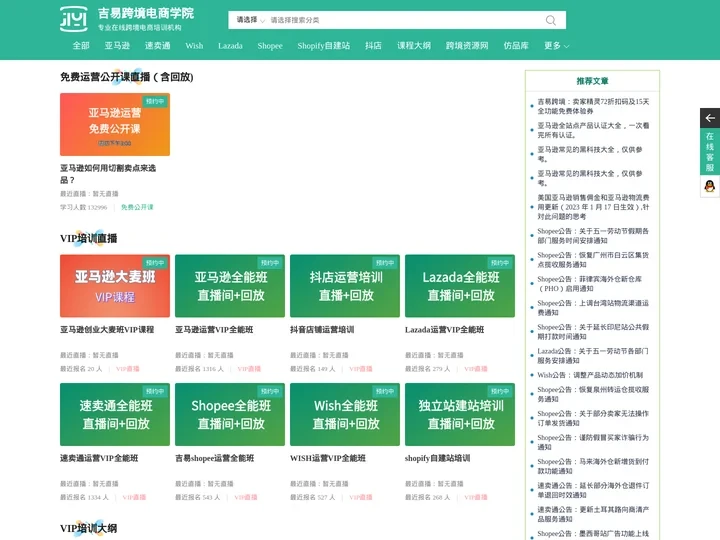
Task: Open the Shopify自建站 navigation tab
Action: coord(324,45)
